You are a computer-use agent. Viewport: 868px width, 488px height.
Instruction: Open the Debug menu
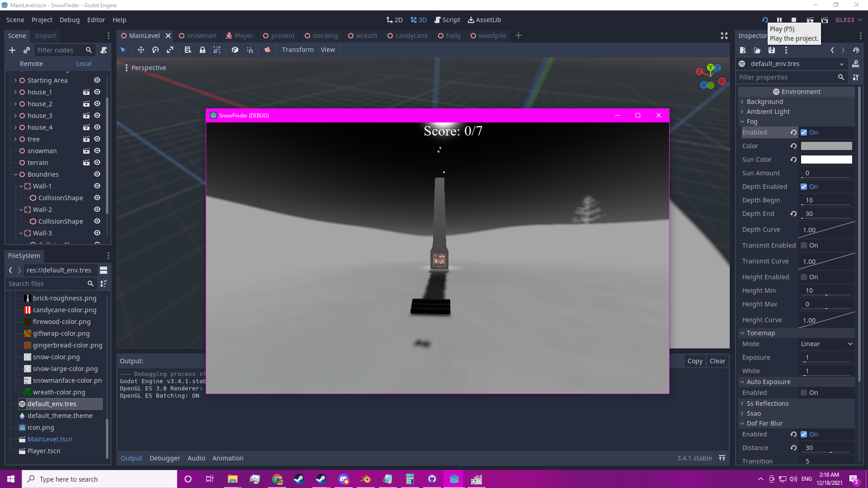click(x=69, y=20)
